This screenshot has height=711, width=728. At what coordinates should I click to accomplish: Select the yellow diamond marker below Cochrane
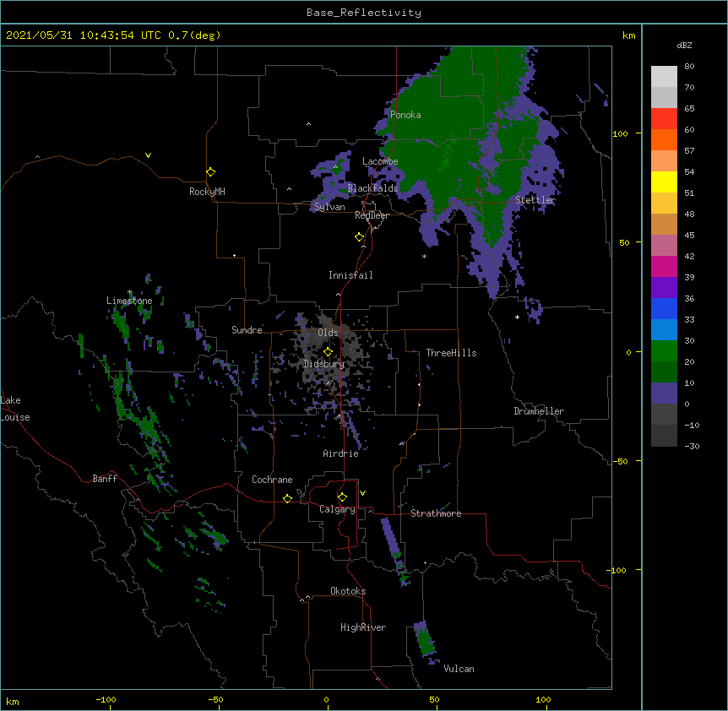[287, 498]
